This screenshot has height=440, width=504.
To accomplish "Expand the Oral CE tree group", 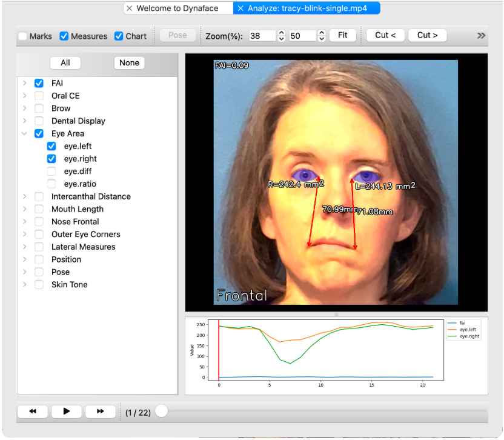I will pos(24,96).
